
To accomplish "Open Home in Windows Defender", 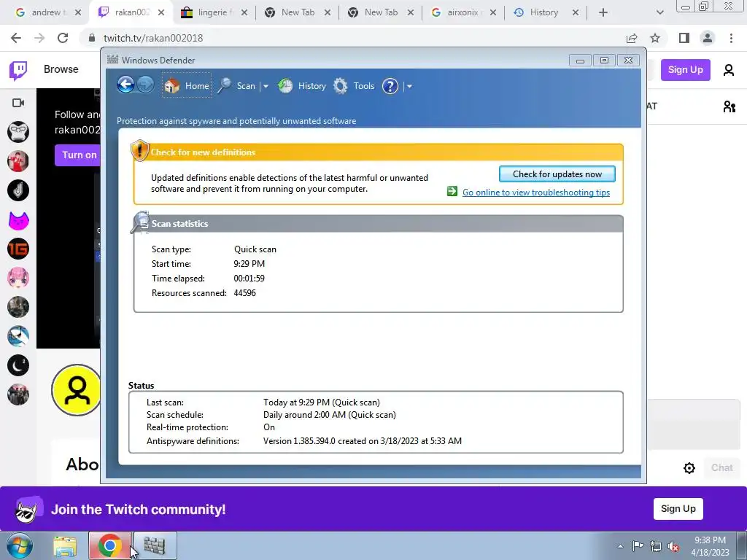I will click(x=186, y=86).
